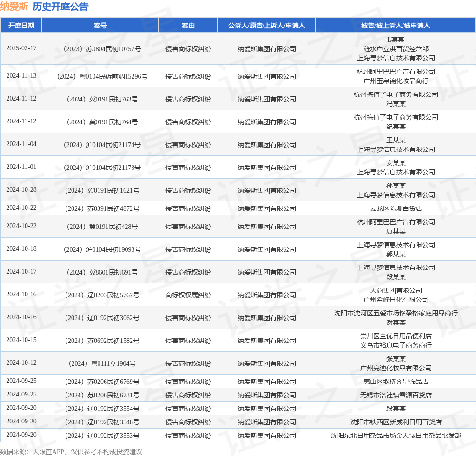Viewport: 476px width, 456px height.
Task: Click case number (2024)冀0191民初428号
Action: 102,227
